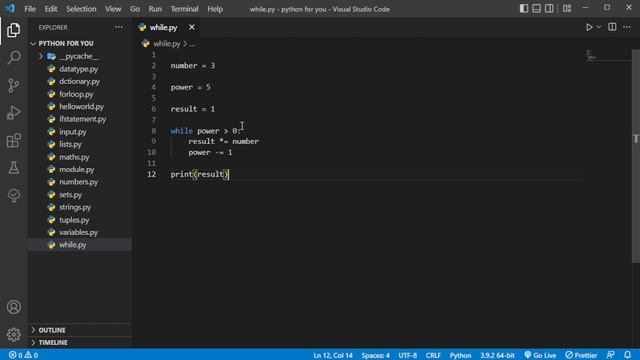The height and width of the screenshot is (360, 640).
Task: Open lists.py file
Action: pyautogui.click(x=80, y=144)
